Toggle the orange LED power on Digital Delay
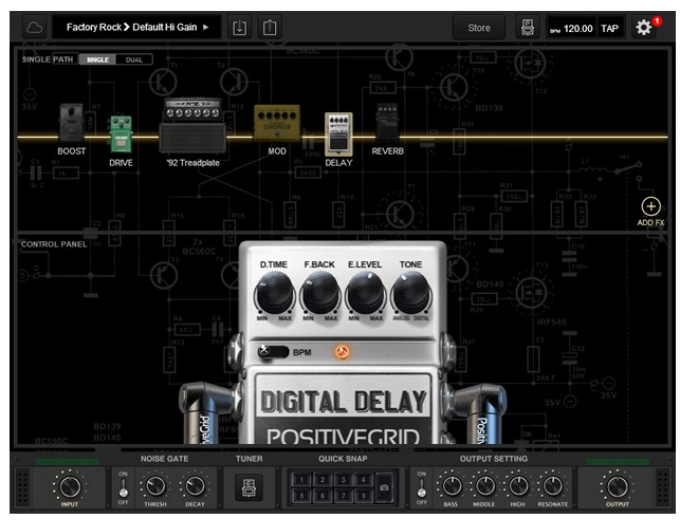682x528 pixels. coord(342,351)
